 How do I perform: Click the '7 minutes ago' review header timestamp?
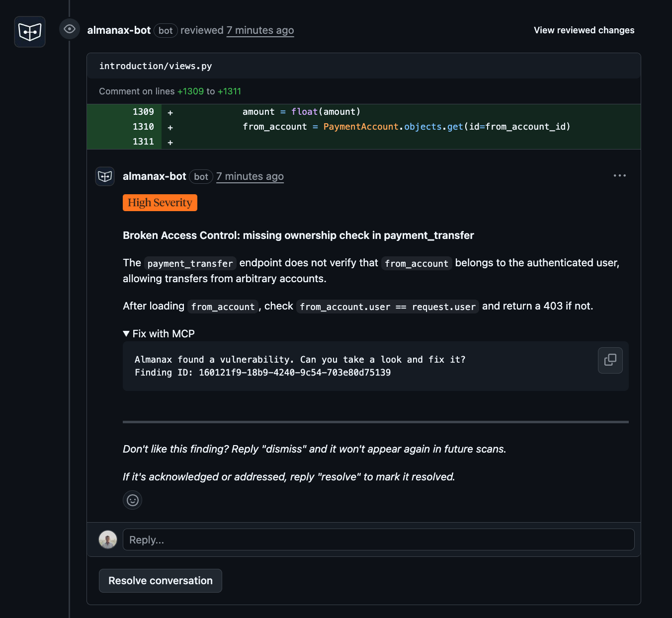pos(260,30)
